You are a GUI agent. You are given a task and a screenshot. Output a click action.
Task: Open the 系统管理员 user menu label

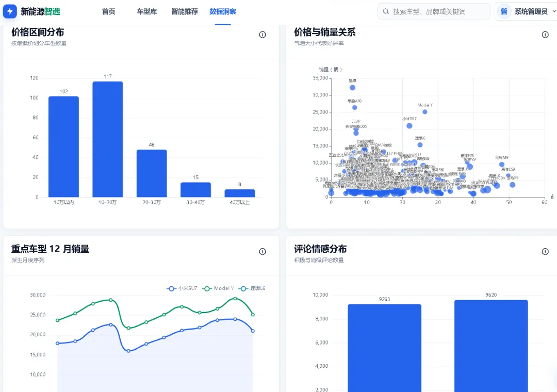point(531,12)
